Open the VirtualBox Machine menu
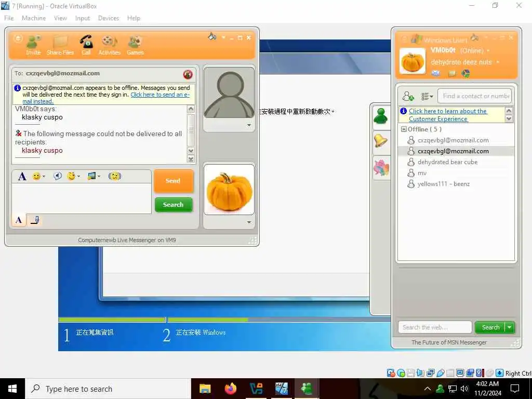 [34, 18]
